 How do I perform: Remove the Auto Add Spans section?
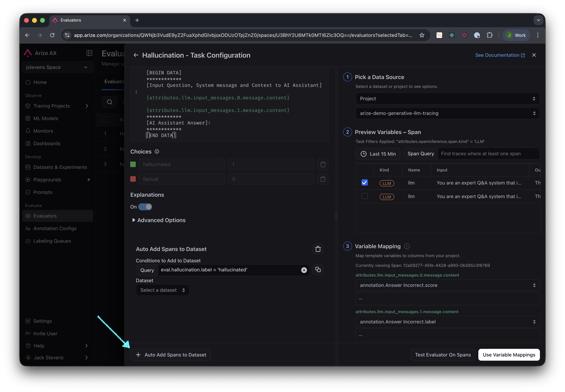click(318, 249)
